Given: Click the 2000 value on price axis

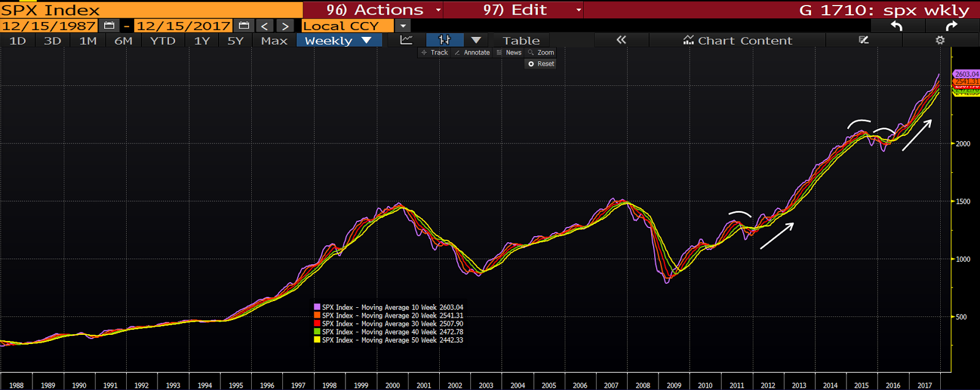Looking at the screenshot, I should click(963, 143).
